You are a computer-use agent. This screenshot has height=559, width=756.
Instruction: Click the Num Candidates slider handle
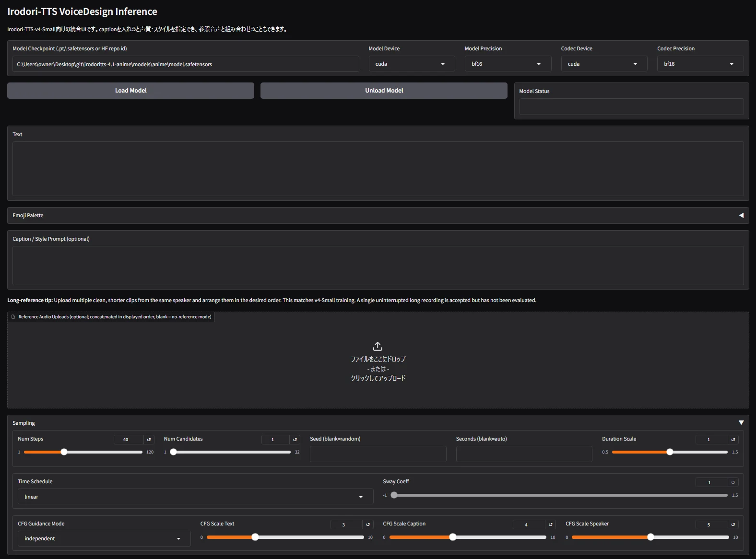pyautogui.click(x=173, y=452)
